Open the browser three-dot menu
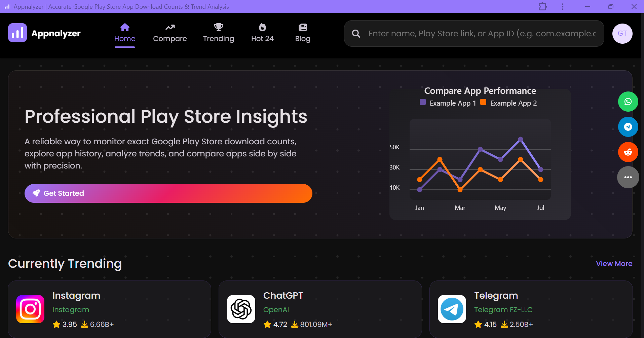The height and width of the screenshot is (338, 644). (x=562, y=6)
